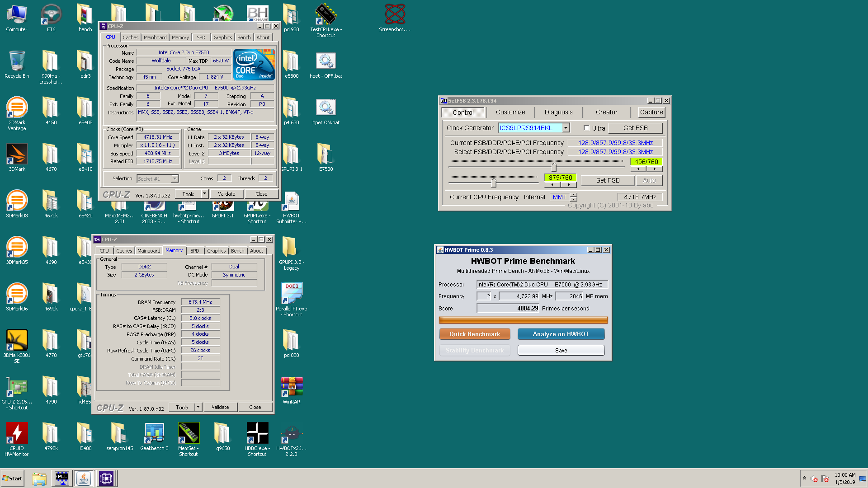The width and height of the screenshot is (868, 488).
Task: Open 3DMark06 desktop shortcut
Action: coord(17,297)
